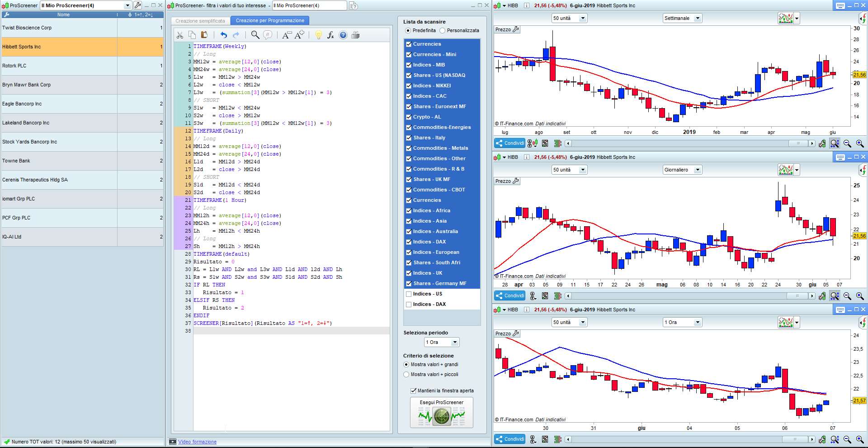Click Condividi on the weekly chart
This screenshot has height=448, width=868.
click(510, 143)
